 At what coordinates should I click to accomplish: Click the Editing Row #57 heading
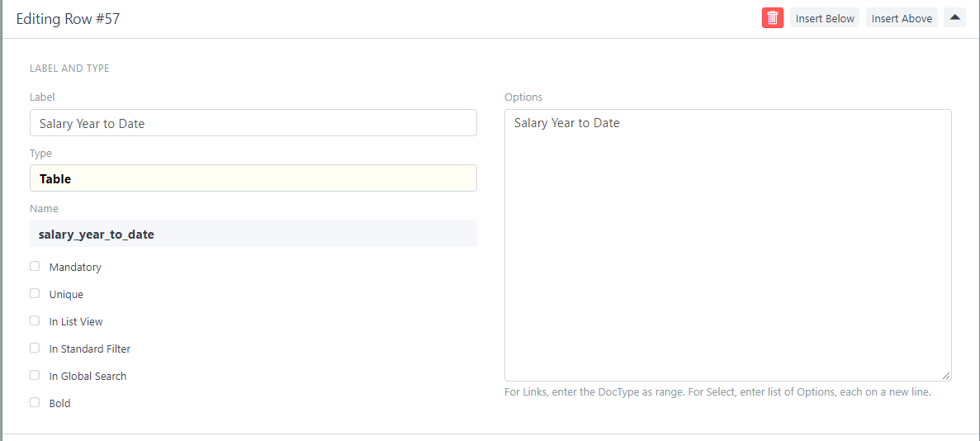pos(68,19)
